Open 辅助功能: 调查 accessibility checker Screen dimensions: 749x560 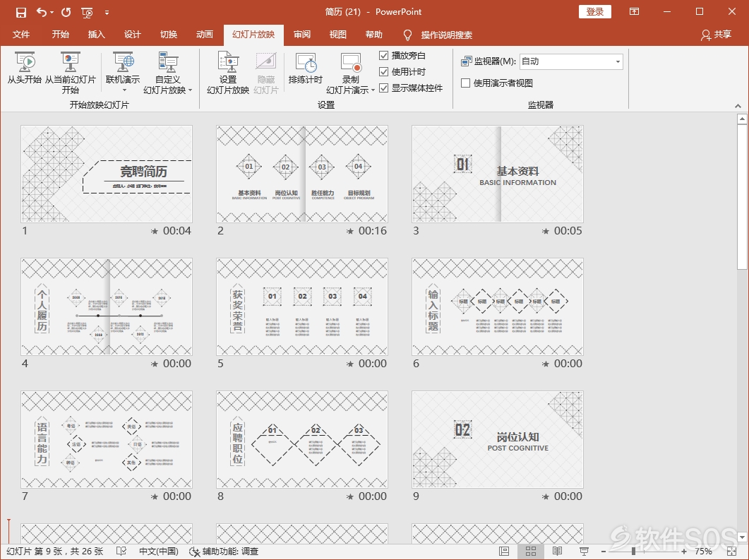click(224, 552)
